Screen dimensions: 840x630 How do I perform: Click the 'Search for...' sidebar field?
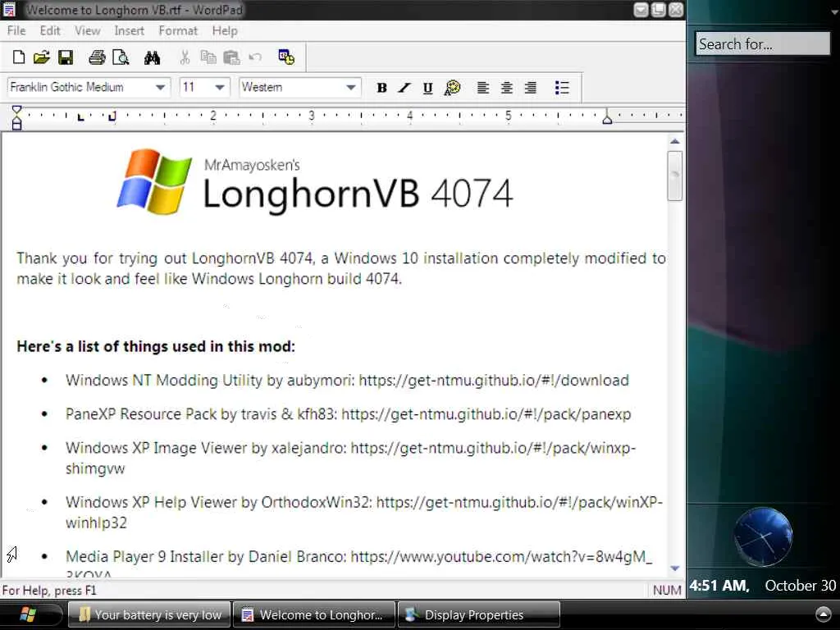763,44
